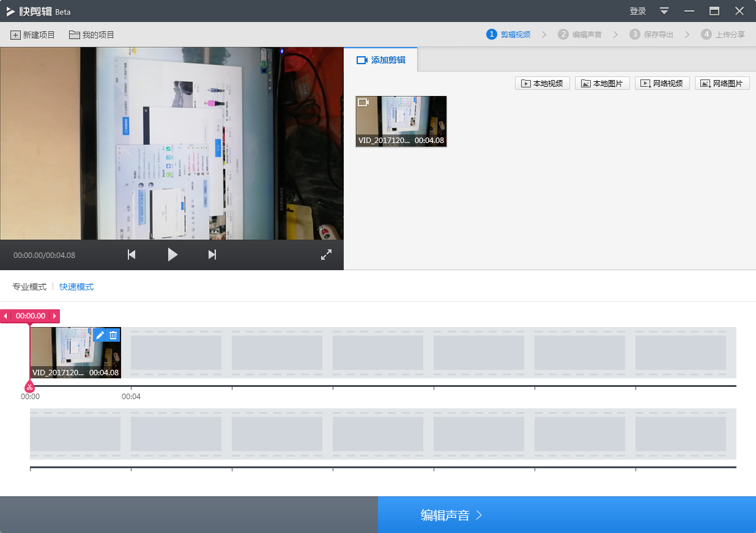756x533 pixels.
Task: Click the scissors cut marker on timeline
Action: click(x=29, y=387)
